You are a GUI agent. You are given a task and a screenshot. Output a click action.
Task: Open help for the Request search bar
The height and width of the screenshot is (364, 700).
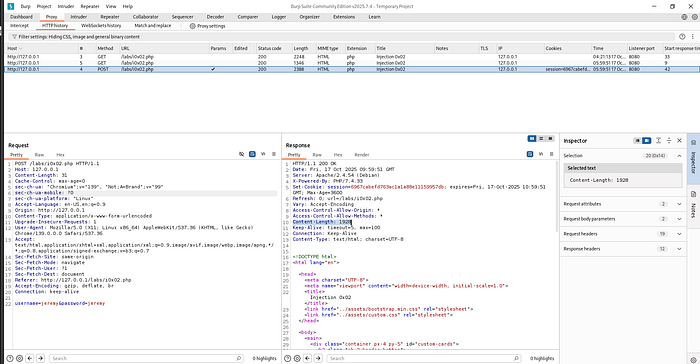10,358
